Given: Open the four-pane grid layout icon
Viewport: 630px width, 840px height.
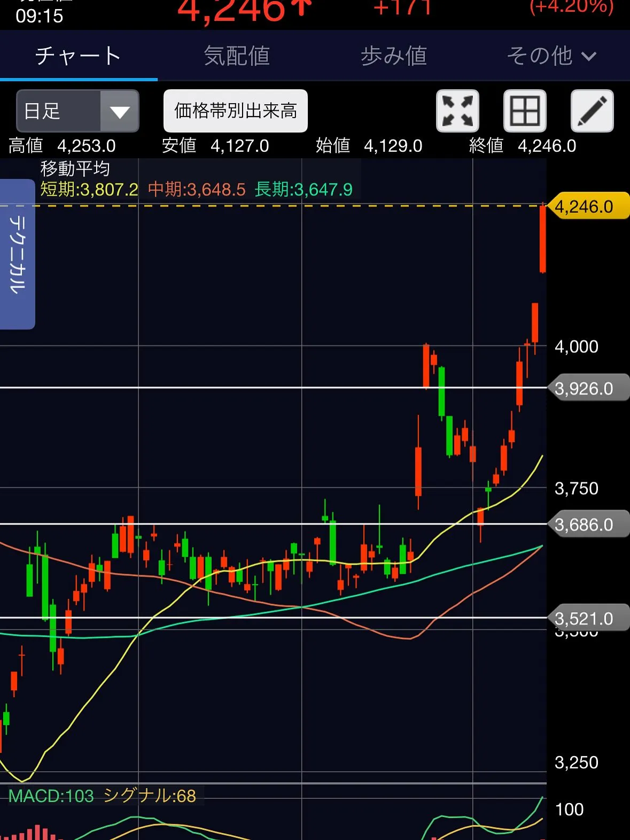Looking at the screenshot, I should coord(525,111).
